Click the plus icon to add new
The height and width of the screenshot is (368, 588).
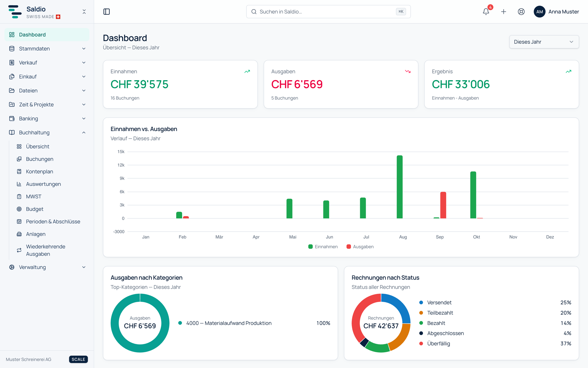[x=503, y=12]
